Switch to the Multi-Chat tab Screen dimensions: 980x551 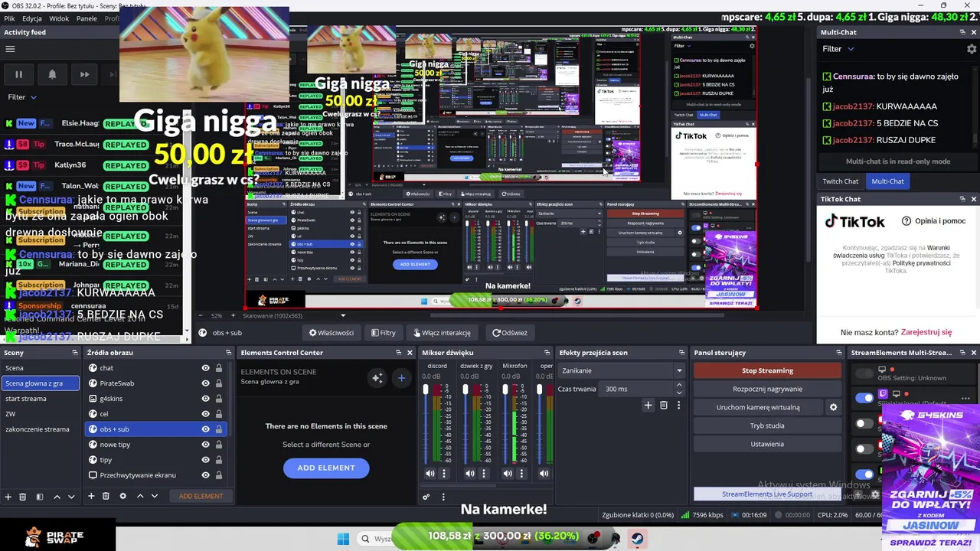click(887, 181)
